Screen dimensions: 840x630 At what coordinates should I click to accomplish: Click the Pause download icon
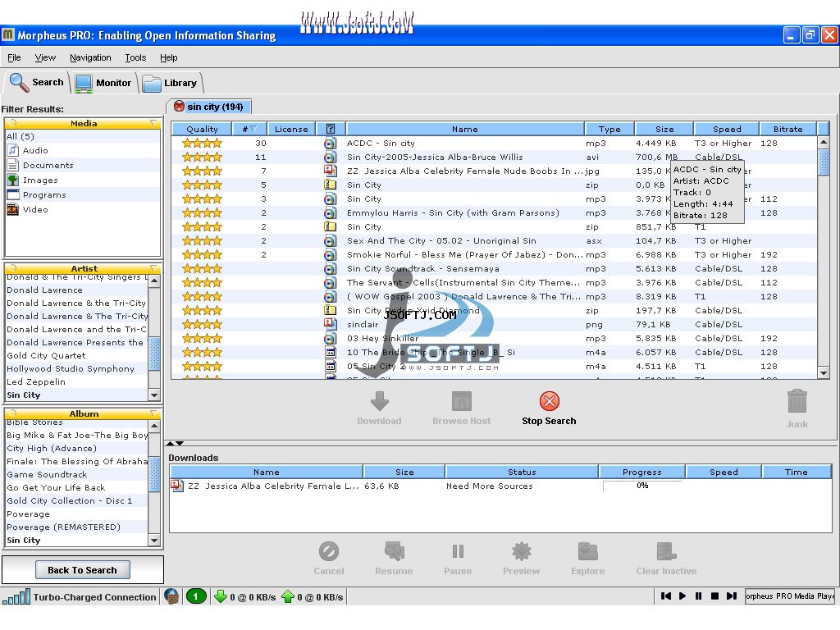458,551
